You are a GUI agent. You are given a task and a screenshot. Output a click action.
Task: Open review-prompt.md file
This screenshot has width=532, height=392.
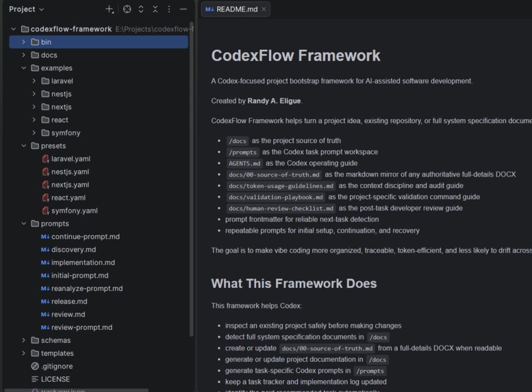(81, 328)
